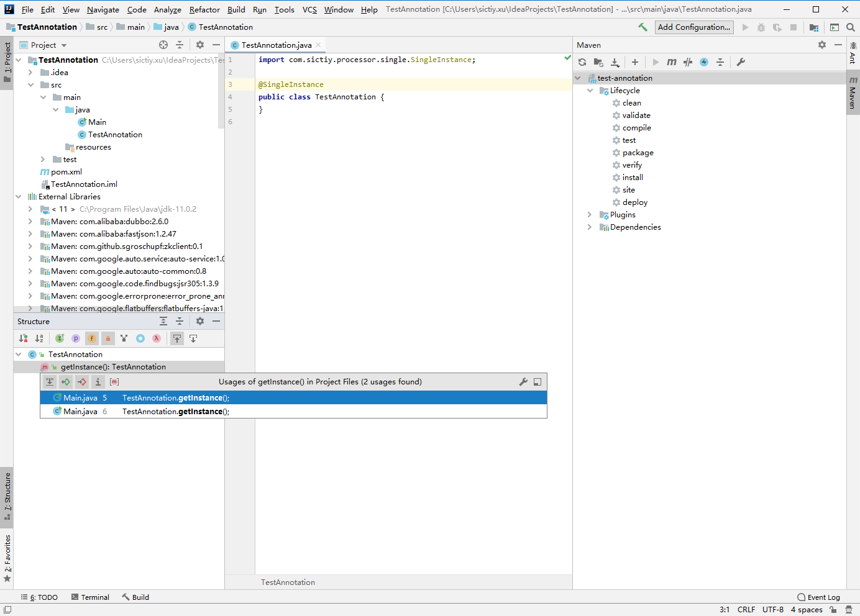Toggle Autoscroll to Source in Structure
This screenshot has height=616, width=860.
click(x=177, y=338)
